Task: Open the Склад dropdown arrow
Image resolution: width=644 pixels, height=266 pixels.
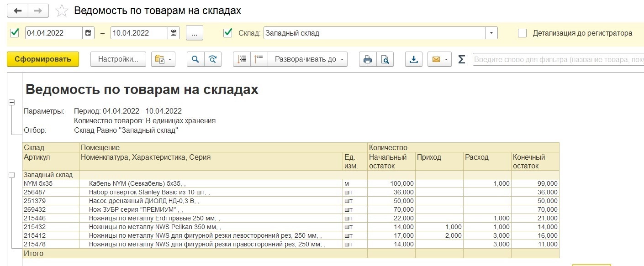Action: [491, 33]
